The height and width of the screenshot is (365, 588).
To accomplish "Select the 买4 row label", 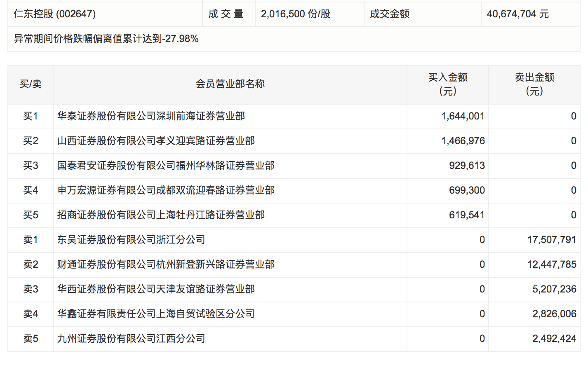I will point(31,190).
